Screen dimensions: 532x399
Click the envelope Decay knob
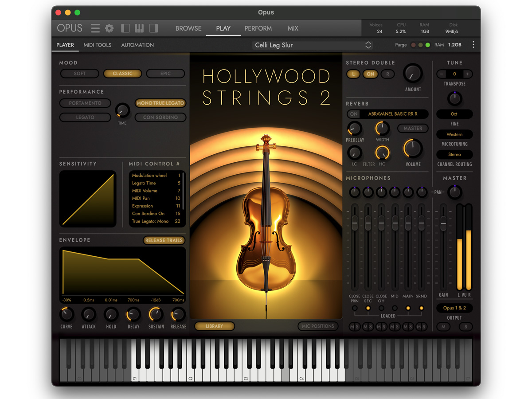tap(133, 315)
